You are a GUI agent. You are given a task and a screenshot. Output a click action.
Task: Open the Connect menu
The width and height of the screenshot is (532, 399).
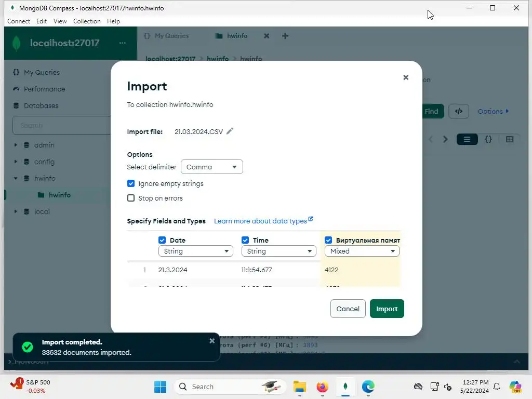coord(19,21)
